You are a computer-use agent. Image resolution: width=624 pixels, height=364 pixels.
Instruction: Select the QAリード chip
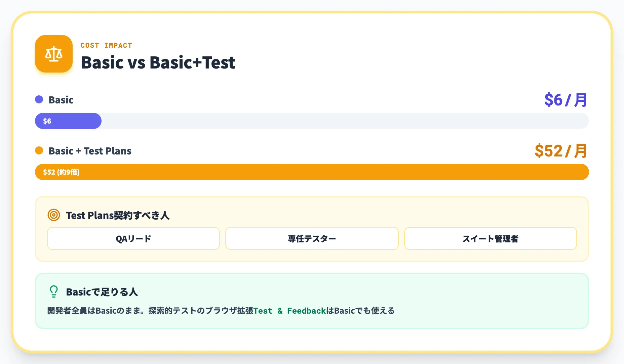(133, 238)
